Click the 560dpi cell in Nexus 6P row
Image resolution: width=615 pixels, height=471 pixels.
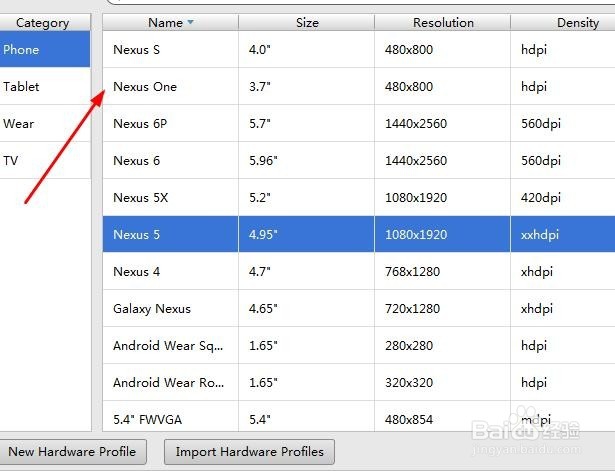pyautogui.click(x=563, y=123)
